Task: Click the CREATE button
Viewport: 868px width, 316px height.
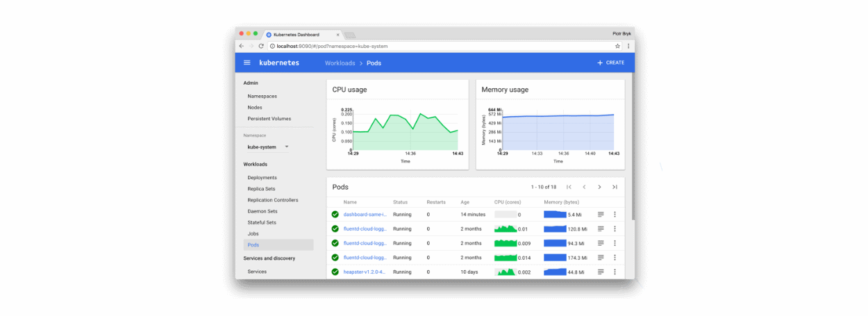Action: [x=611, y=63]
